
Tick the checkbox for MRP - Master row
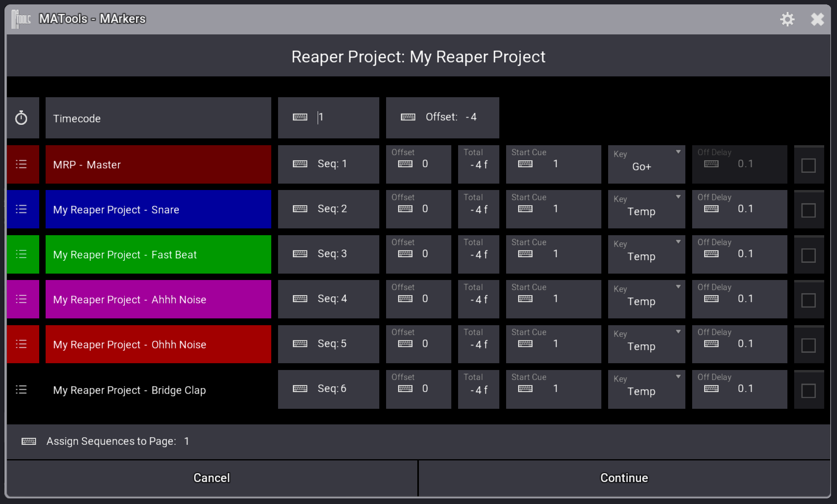(x=809, y=165)
